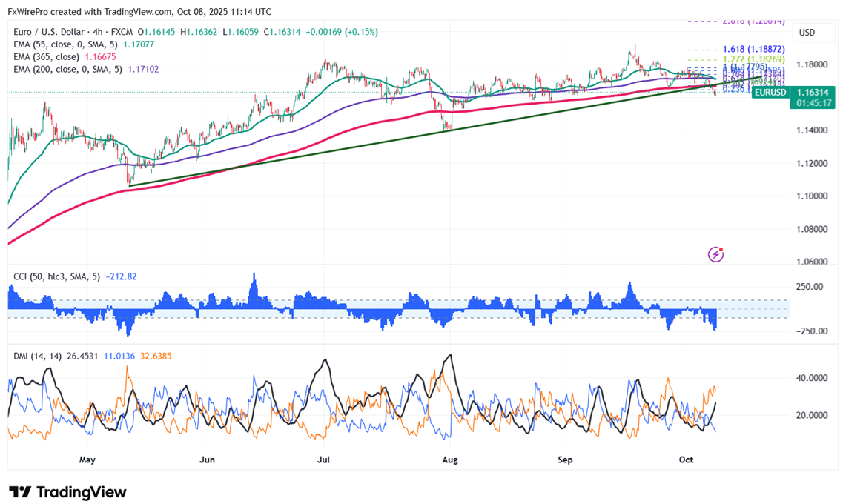Screen dimensions: 843x504
Task: Click the 40.0000 DMI scale label
Action: 812,378
